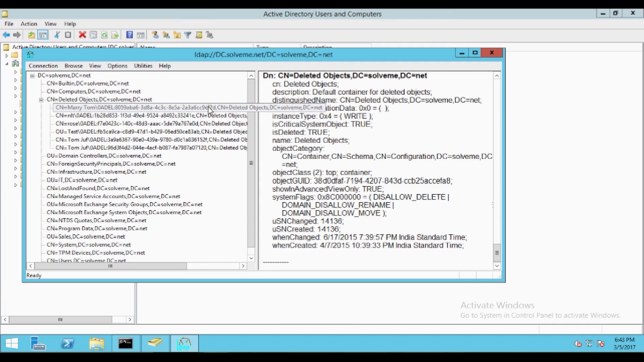Open LDP Help menu beside Utilities
Viewport: 644px width, 362px height.
coord(165,66)
